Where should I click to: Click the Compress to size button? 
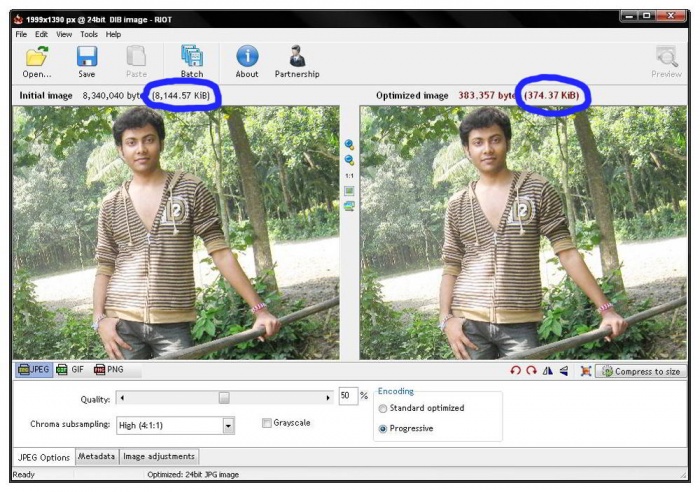641,371
